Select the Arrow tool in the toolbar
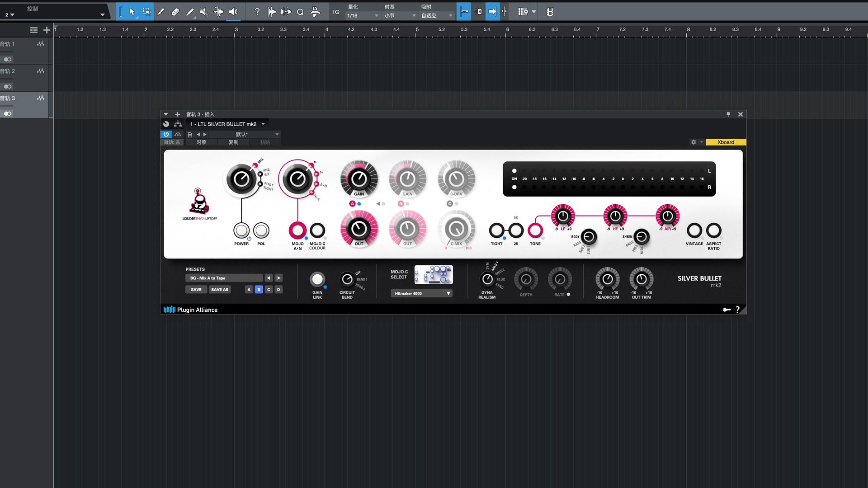 pyautogui.click(x=132, y=12)
